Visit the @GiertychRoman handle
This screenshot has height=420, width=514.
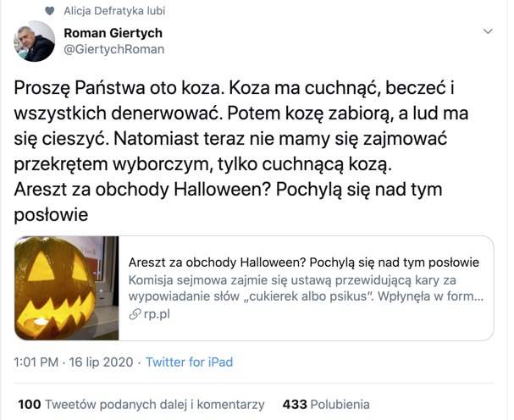tap(113, 49)
